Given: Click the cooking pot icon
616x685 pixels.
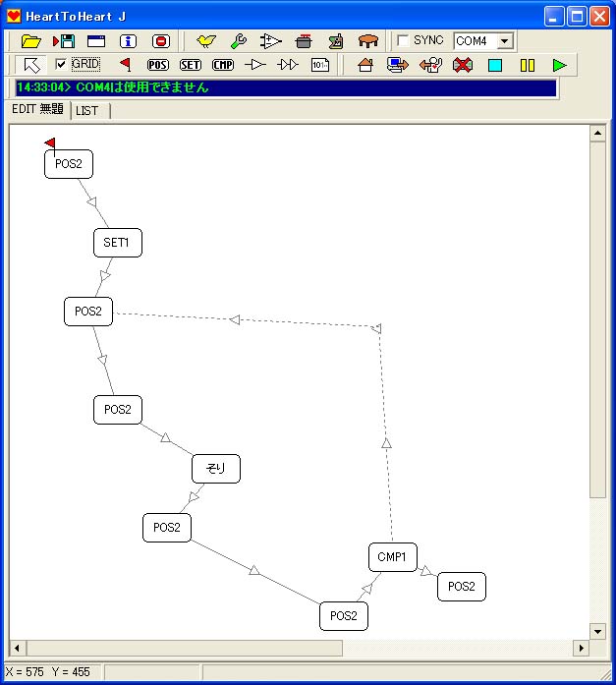Looking at the screenshot, I should 304,41.
